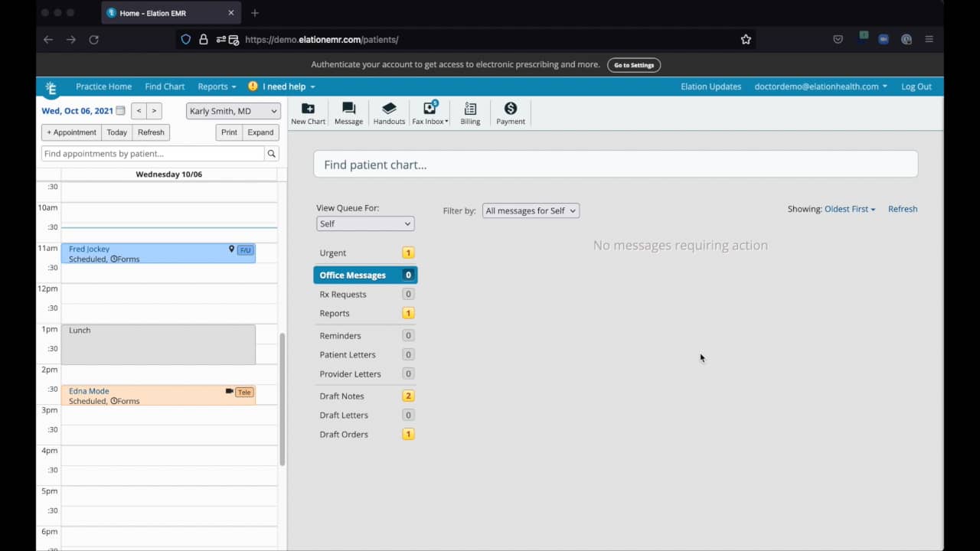
Task: Click the location pin on Fred Jockey appointment
Action: (x=231, y=249)
